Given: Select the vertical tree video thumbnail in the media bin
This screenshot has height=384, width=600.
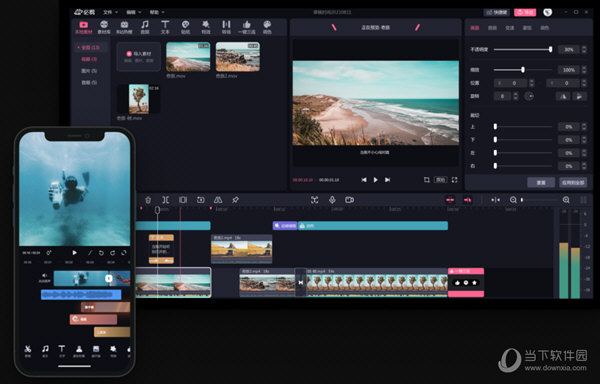Looking at the screenshot, I should point(139,99).
